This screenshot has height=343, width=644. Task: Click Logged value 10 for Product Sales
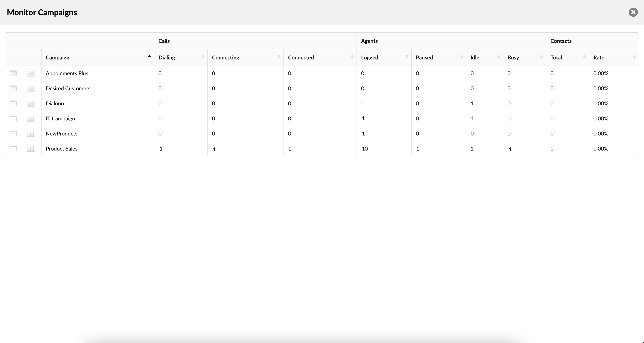pyautogui.click(x=365, y=148)
